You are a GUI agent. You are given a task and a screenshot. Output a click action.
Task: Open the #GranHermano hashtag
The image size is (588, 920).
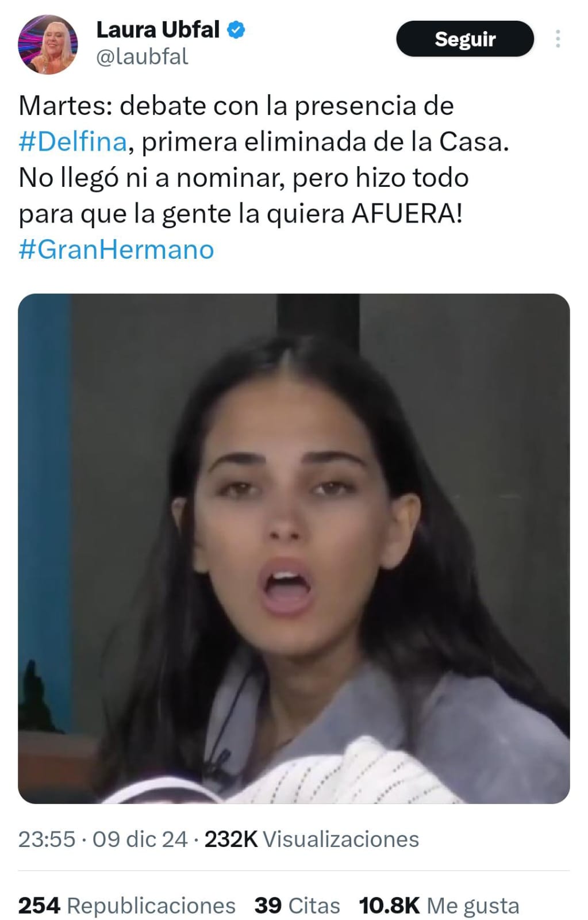click(116, 250)
